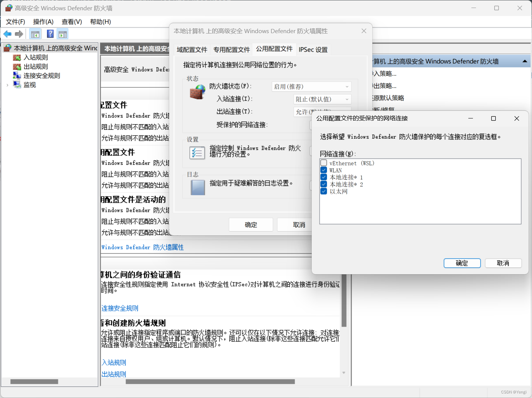Viewport: 532px width, 398px height.
Task: Click 取消 in the protected network connections dialog
Action: point(503,263)
